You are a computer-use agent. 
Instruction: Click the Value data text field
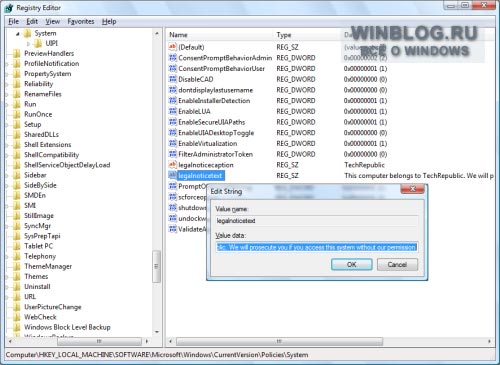point(317,247)
